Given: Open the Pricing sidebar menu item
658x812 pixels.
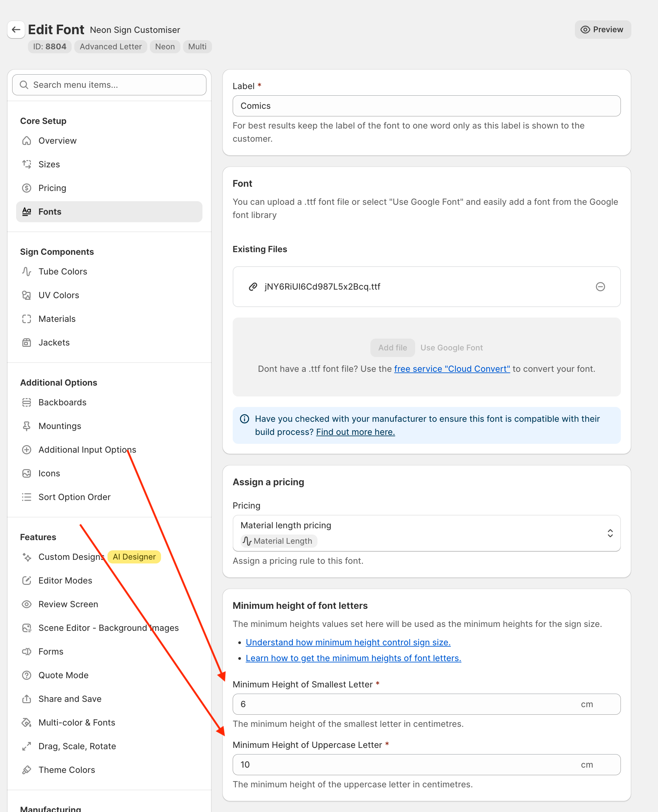Looking at the screenshot, I should tap(52, 188).
